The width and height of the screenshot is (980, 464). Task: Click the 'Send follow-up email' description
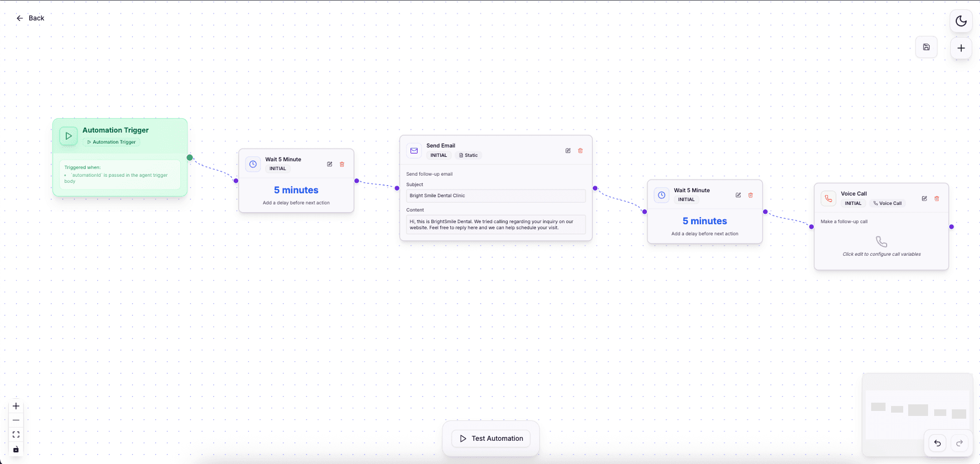click(429, 174)
